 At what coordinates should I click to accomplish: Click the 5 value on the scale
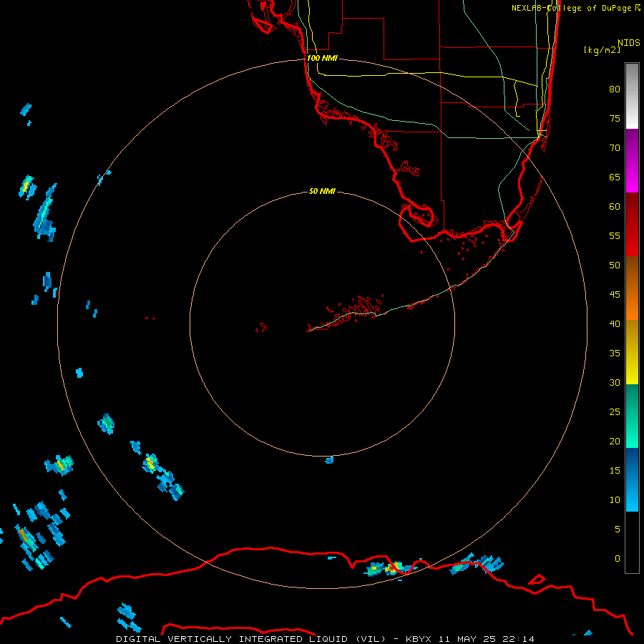618,530
